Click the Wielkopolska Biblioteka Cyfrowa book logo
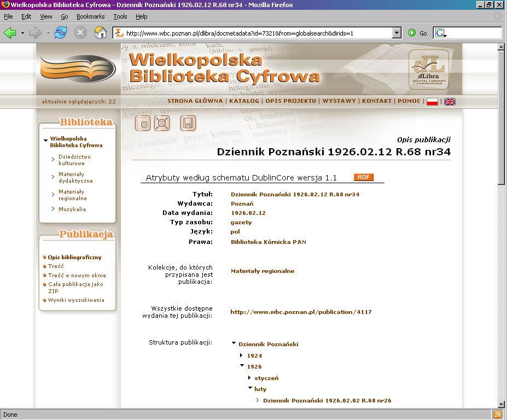 pyautogui.click(x=78, y=68)
